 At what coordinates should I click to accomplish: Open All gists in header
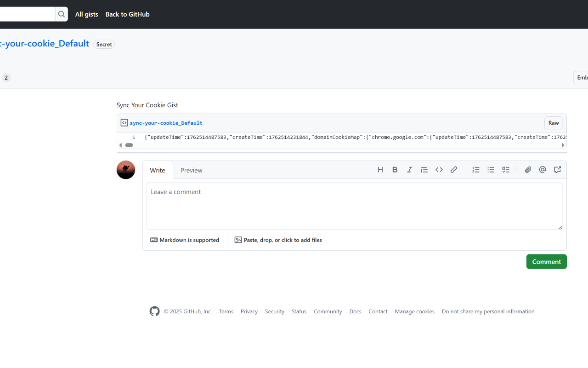pyautogui.click(x=87, y=14)
